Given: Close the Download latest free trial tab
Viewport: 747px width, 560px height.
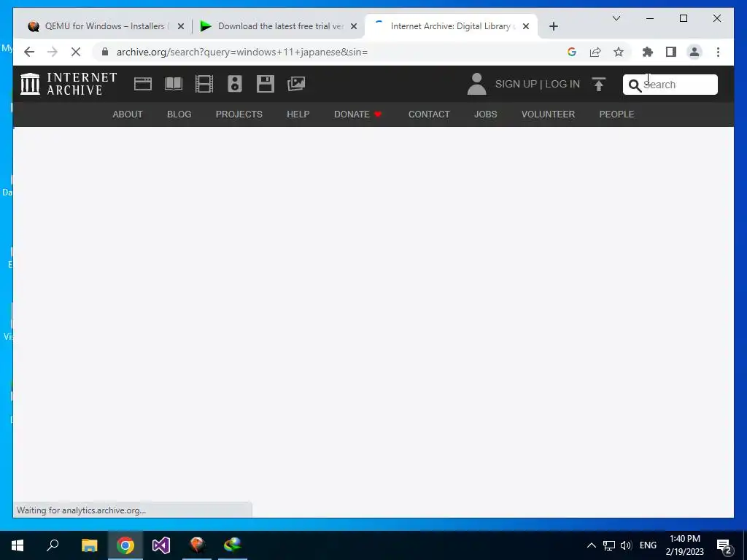Looking at the screenshot, I should (354, 26).
